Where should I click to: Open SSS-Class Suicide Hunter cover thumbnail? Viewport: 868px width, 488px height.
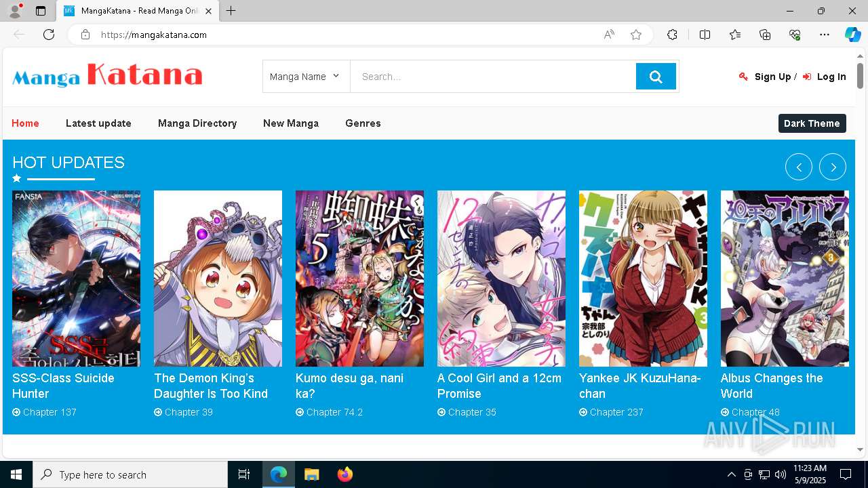pos(76,279)
